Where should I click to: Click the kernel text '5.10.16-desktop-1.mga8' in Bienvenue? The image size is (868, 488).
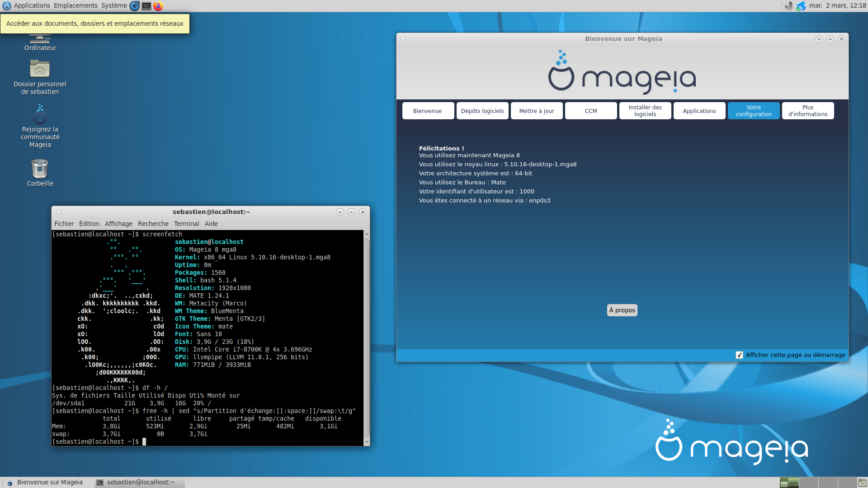click(x=540, y=164)
